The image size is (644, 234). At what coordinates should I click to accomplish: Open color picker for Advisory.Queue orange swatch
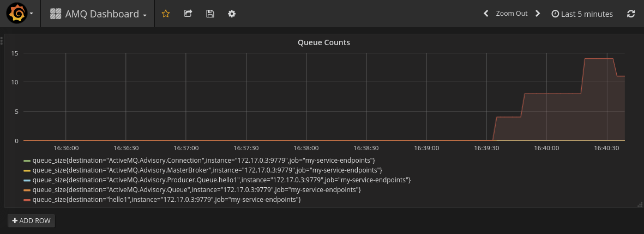tap(27, 190)
